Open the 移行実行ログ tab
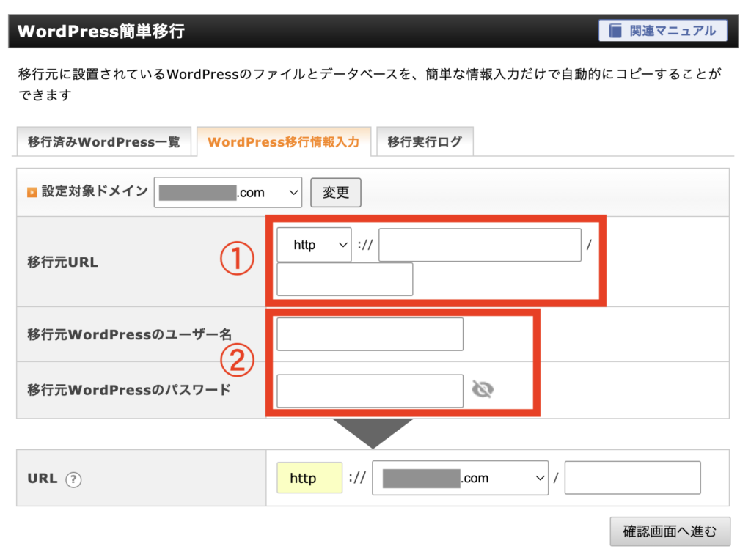 tap(425, 141)
